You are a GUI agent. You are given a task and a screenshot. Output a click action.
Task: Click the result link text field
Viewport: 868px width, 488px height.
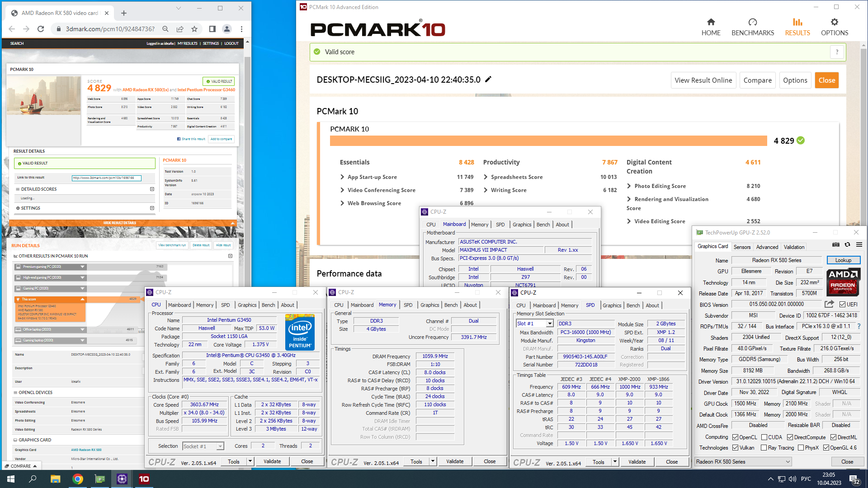tap(107, 178)
